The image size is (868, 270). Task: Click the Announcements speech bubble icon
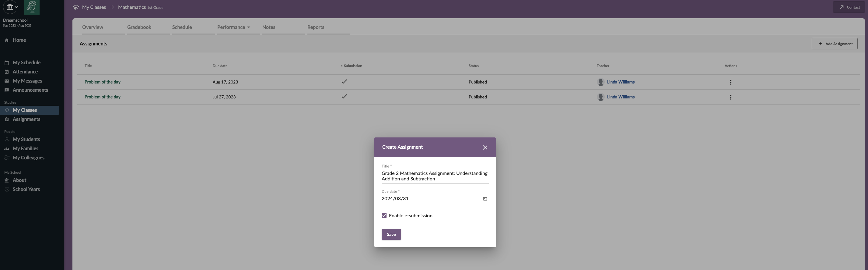[7, 90]
